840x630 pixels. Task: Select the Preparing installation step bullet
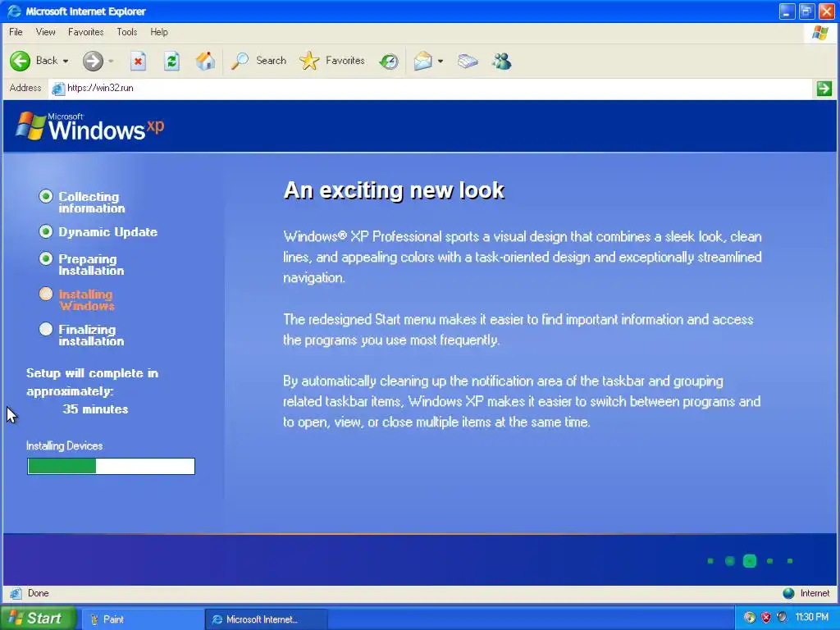[46, 258]
